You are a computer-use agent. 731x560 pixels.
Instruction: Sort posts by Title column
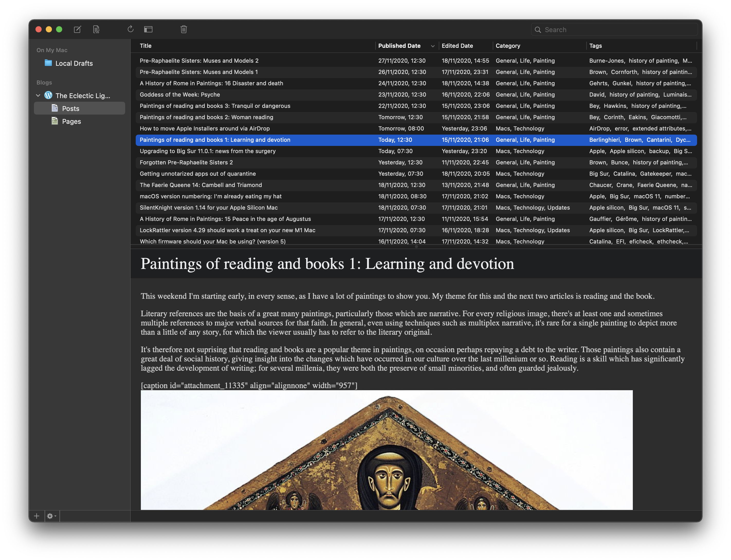point(146,46)
